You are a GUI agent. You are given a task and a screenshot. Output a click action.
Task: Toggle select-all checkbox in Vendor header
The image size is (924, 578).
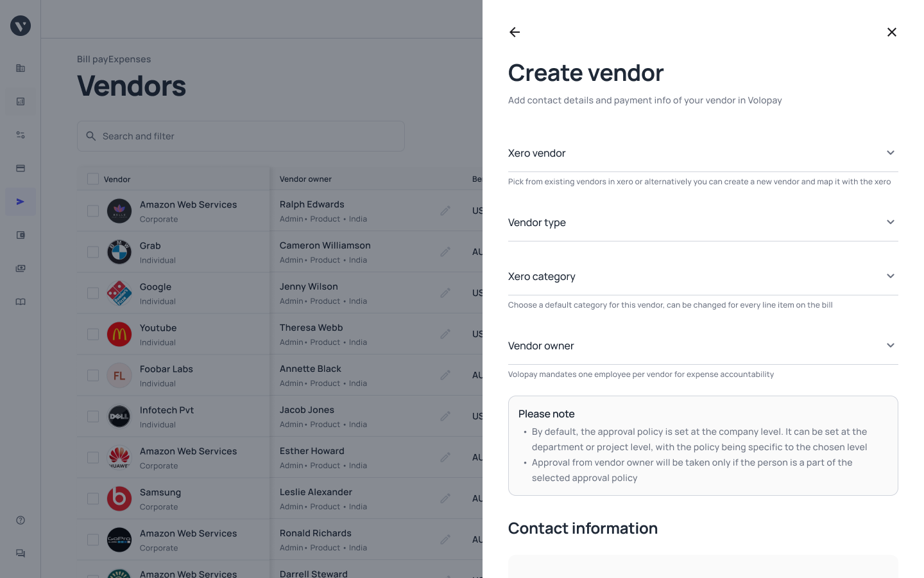click(93, 179)
